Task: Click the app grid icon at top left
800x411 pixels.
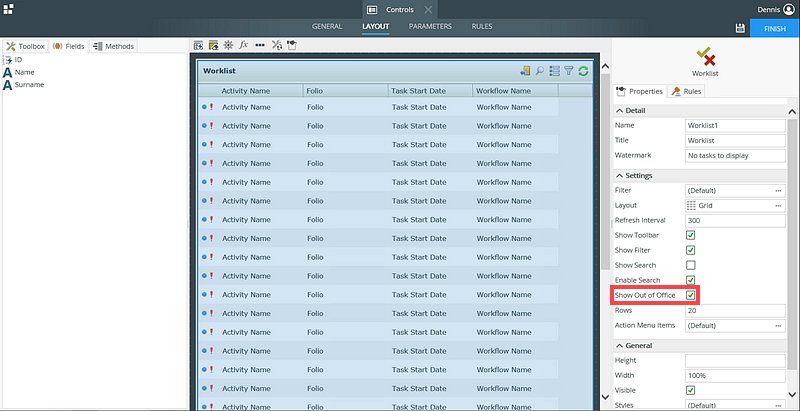Action: point(9,9)
